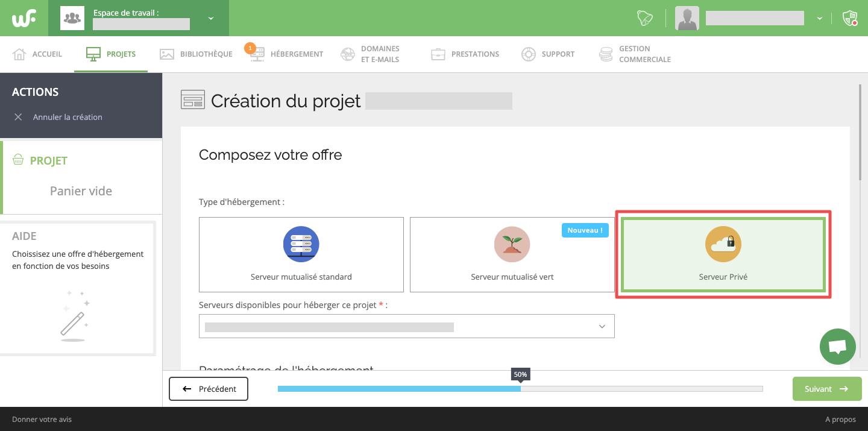Viewport: 868px width, 431px height.
Task: Click the Accueil house icon
Action: point(19,54)
